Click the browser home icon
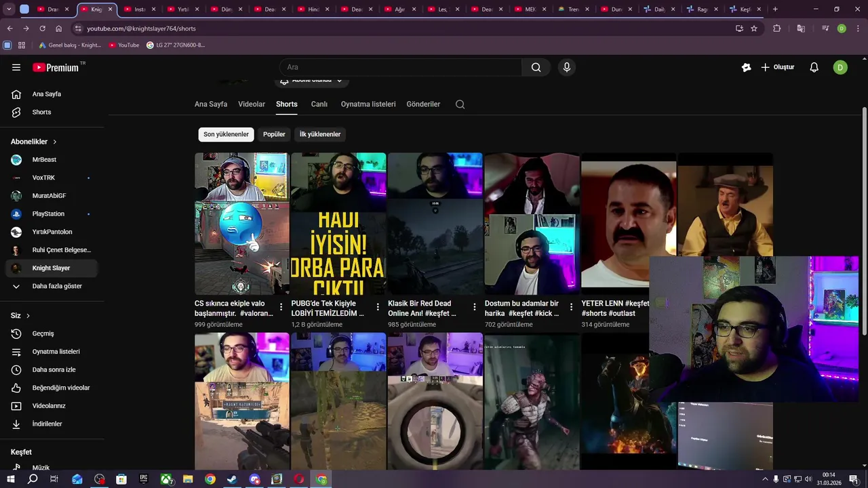The image size is (868, 488). click(58, 28)
